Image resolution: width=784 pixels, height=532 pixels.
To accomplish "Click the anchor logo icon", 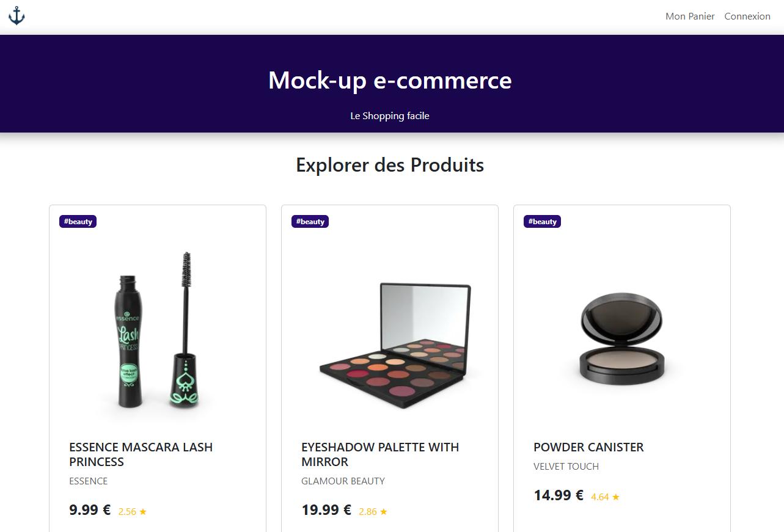I will 16,16.
